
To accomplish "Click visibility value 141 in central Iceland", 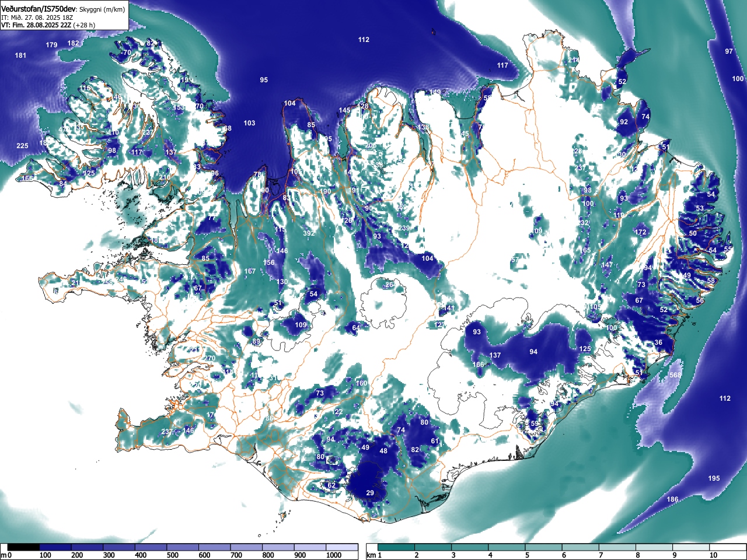I will (449, 308).
